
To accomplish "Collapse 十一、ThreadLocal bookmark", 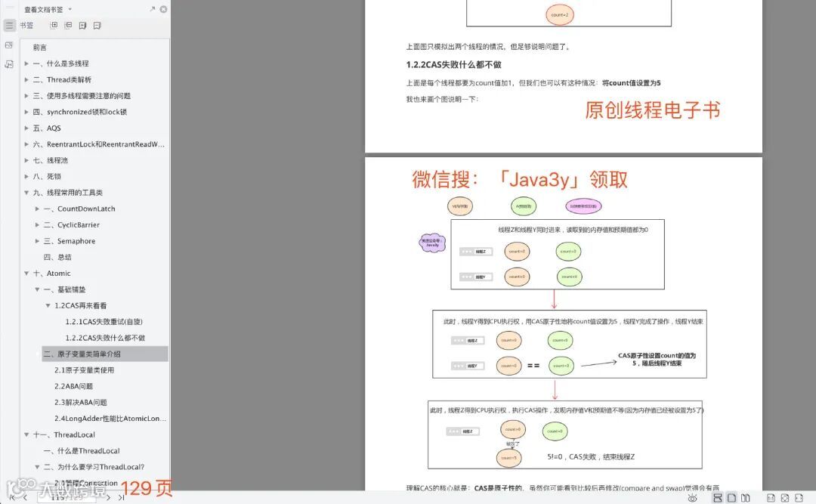I will click(26, 434).
